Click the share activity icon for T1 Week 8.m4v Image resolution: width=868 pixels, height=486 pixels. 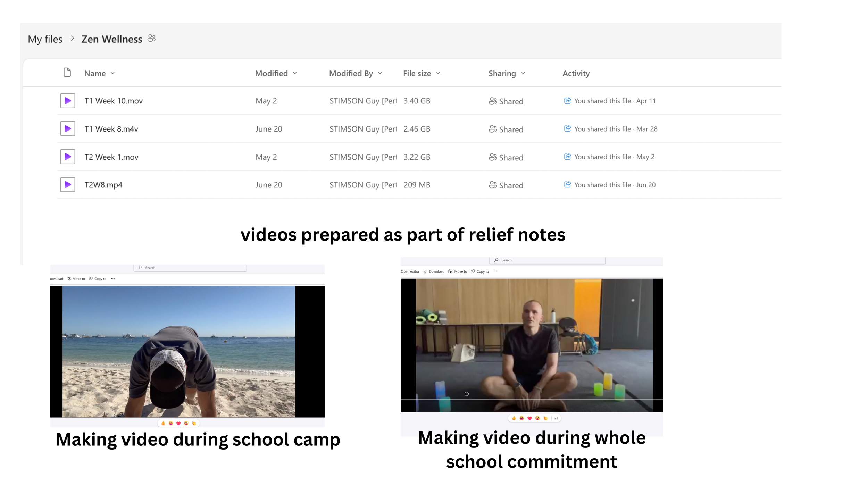pos(567,129)
